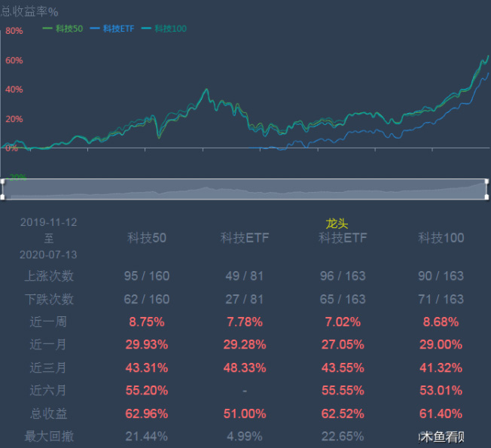491x448 pixels.
Task: Select the 近三月 row label
Action: point(48,368)
